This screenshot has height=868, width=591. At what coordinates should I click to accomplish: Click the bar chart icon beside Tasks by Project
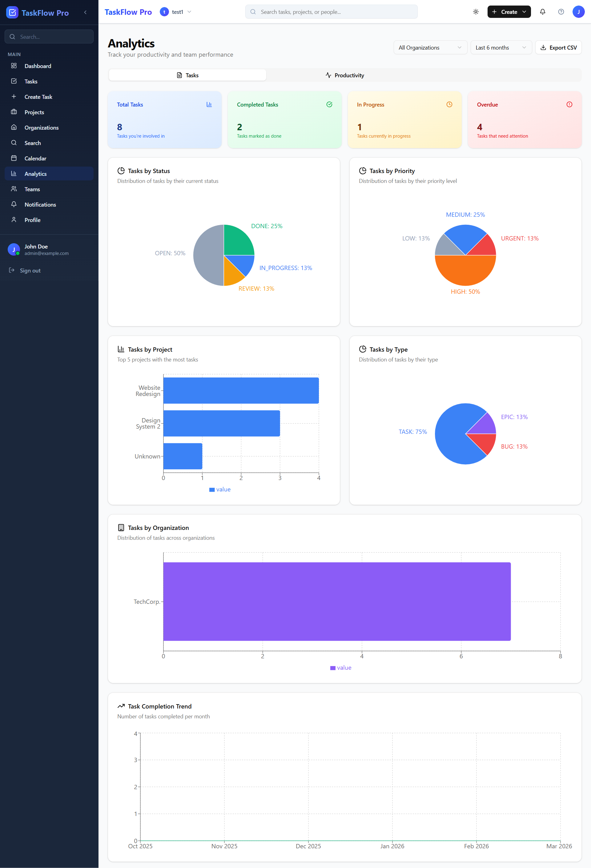pos(121,349)
